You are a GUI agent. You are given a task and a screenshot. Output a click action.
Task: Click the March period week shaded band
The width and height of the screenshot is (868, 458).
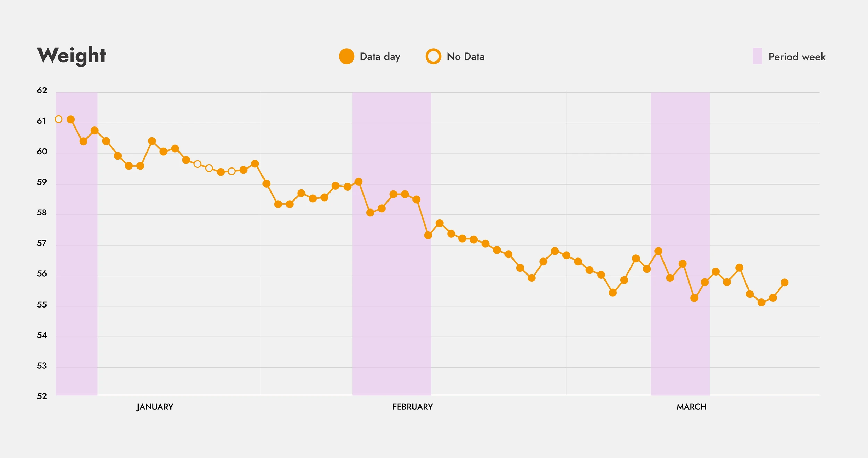tap(680, 244)
